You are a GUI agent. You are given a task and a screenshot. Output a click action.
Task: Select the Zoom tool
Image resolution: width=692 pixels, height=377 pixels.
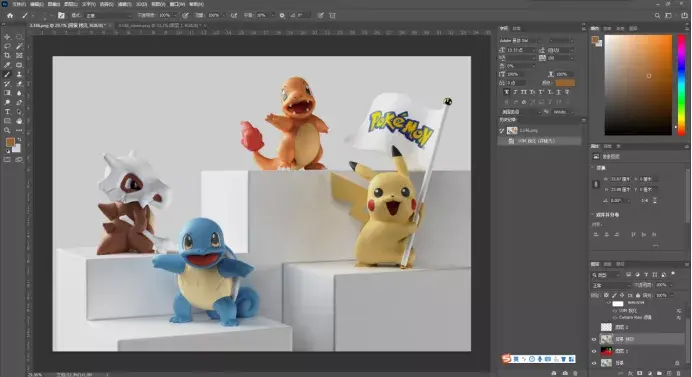click(x=7, y=130)
